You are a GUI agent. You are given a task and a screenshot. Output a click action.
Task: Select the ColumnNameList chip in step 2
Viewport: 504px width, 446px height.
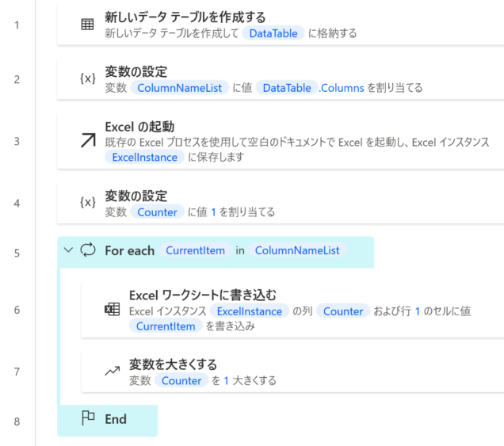[x=179, y=88]
